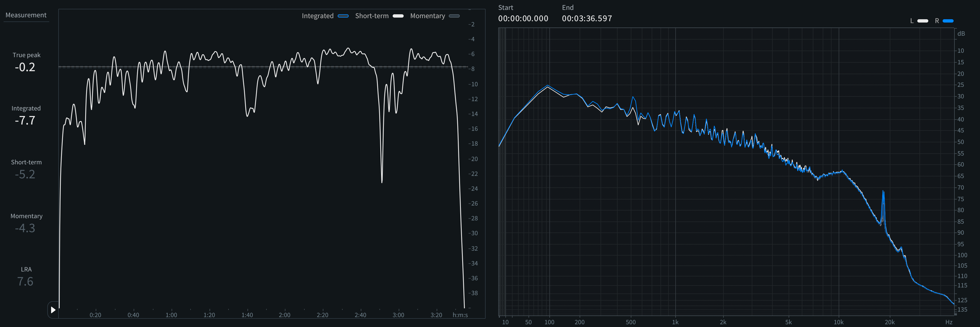
Task: Click the Start time 00:00:00.000 field
Action: 523,19
